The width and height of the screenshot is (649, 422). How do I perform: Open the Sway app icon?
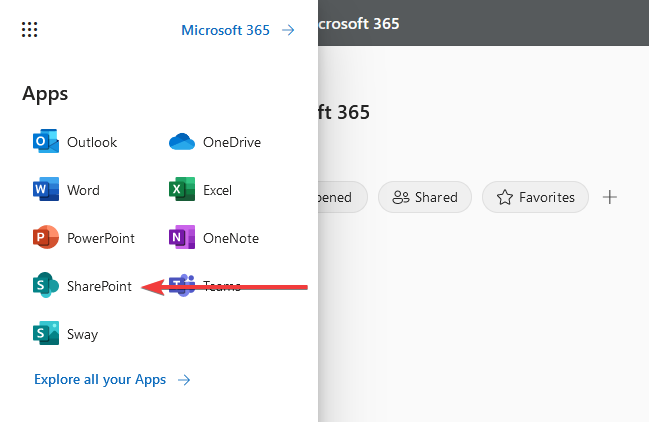pyautogui.click(x=46, y=333)
